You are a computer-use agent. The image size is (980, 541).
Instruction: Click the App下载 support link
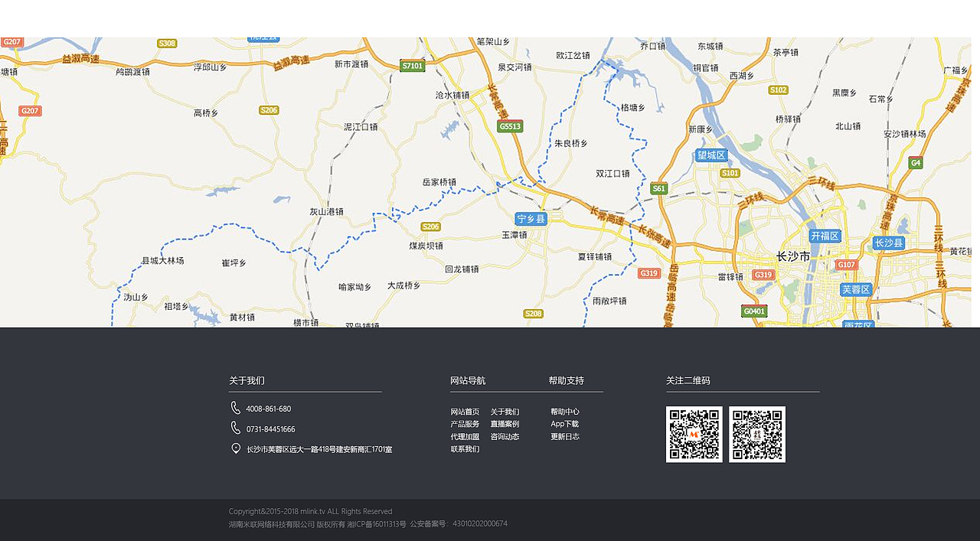point(565,424)
